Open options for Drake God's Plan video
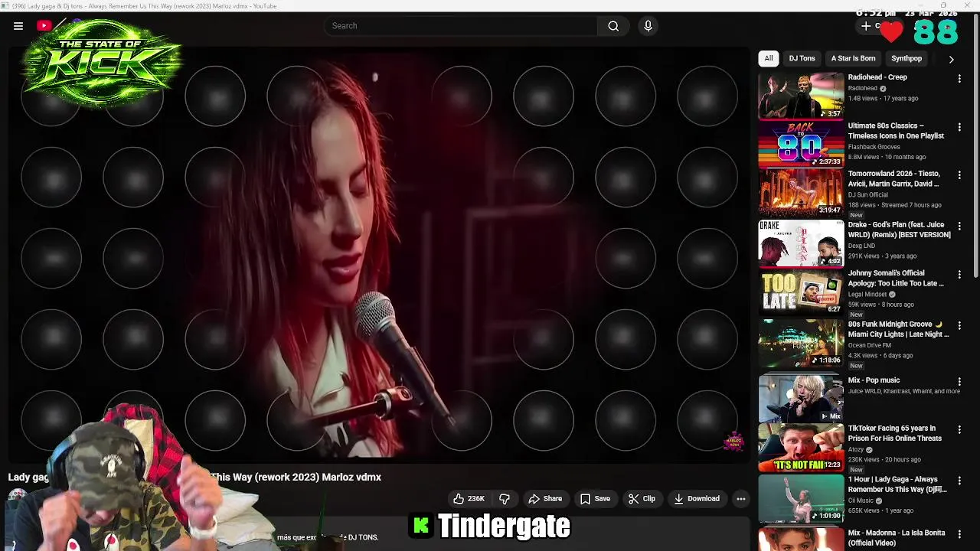This screenshot has width=980, height=551. point(959,227)
